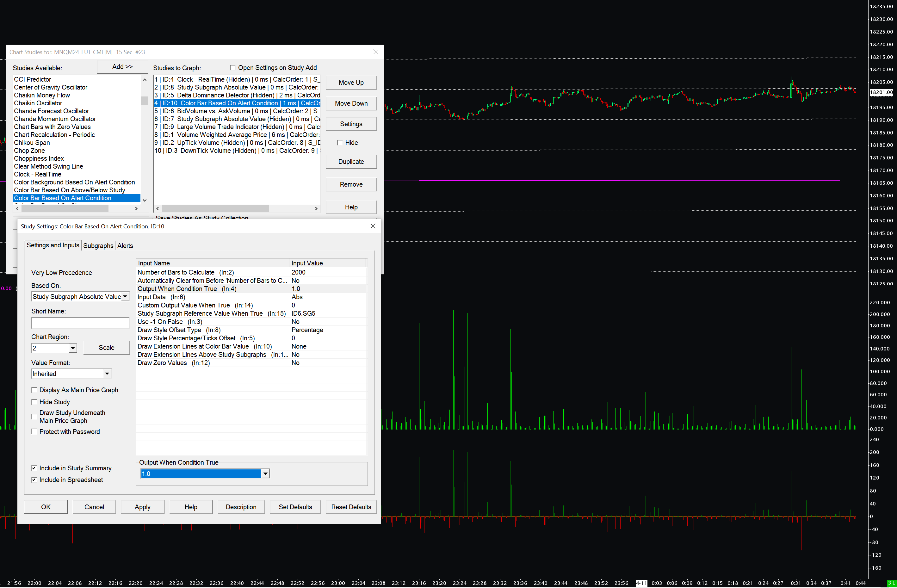Open the Alerts tab

tap(125, 246)
